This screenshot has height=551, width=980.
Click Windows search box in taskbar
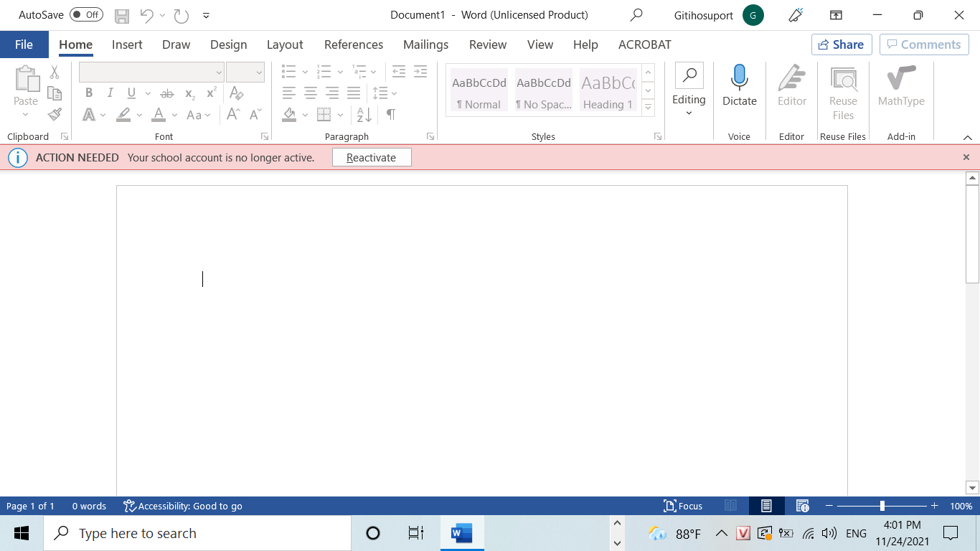(x=197, y=533)
